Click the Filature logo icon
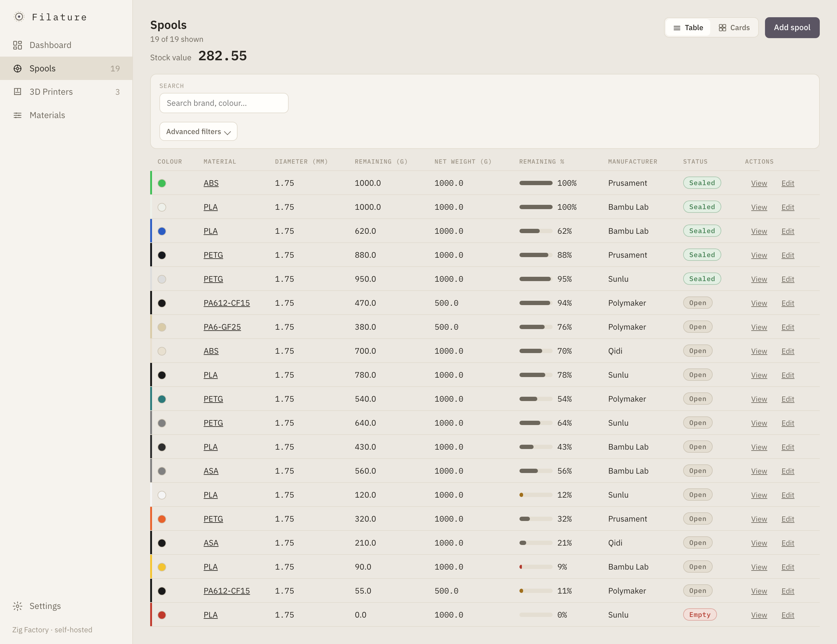837x644 pixels. 19,17
